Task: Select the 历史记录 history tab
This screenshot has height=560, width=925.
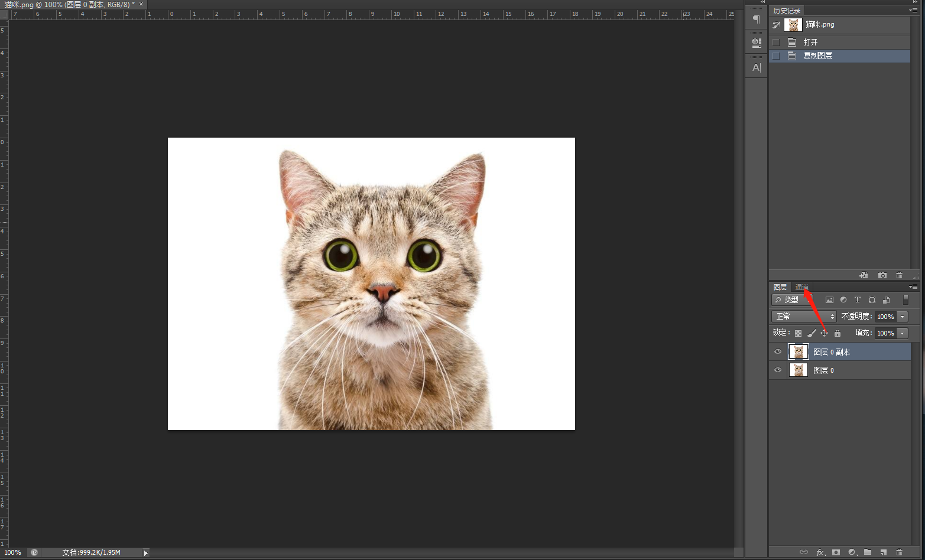Action: point(787,11)
